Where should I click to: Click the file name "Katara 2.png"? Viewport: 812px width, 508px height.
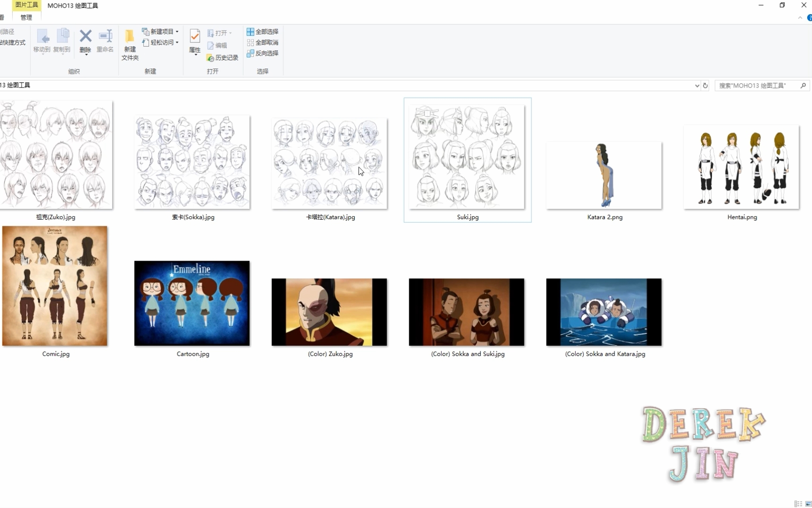[605, 217]
